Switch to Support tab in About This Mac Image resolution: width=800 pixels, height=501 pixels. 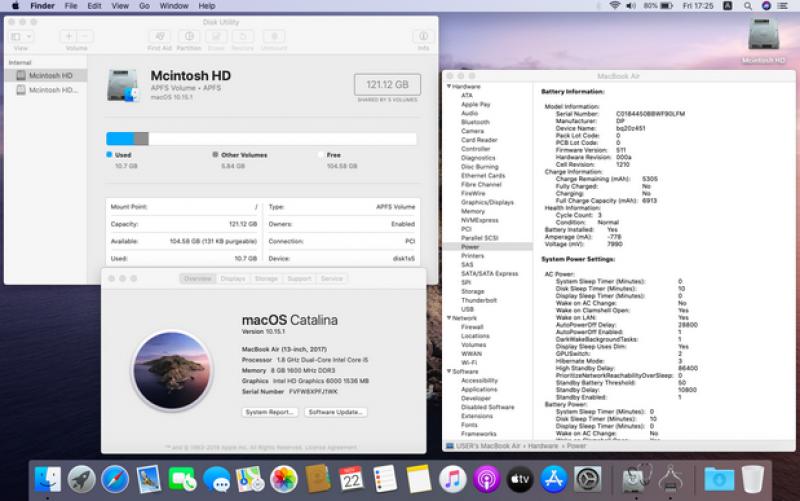pyautogui.click(x=299, y=279)
